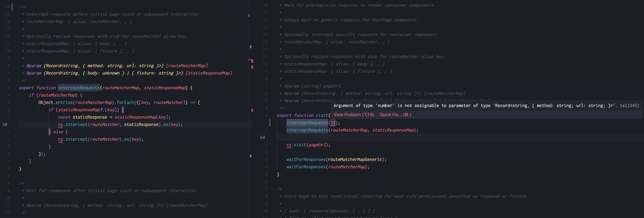
Task: Click the comment 'Visit page to test conditional rendering'
Action: coord(406,196)
